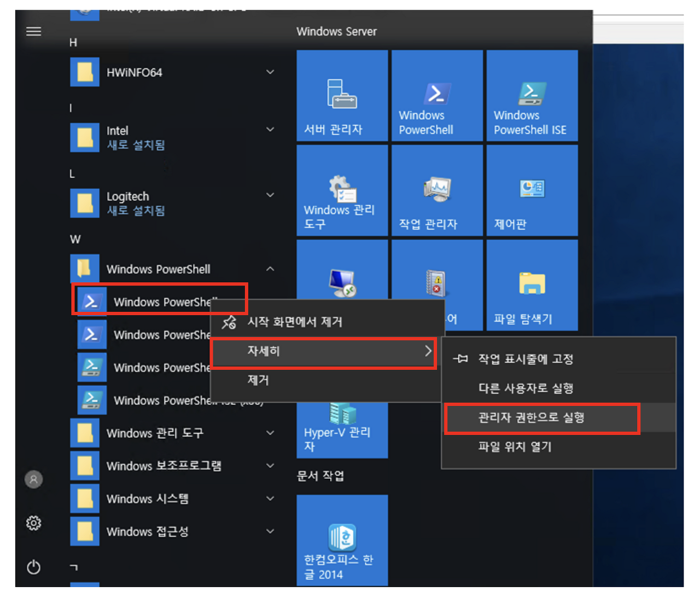Open the File Explorer tile (파일 탐색기)

(x=532, y=285)
